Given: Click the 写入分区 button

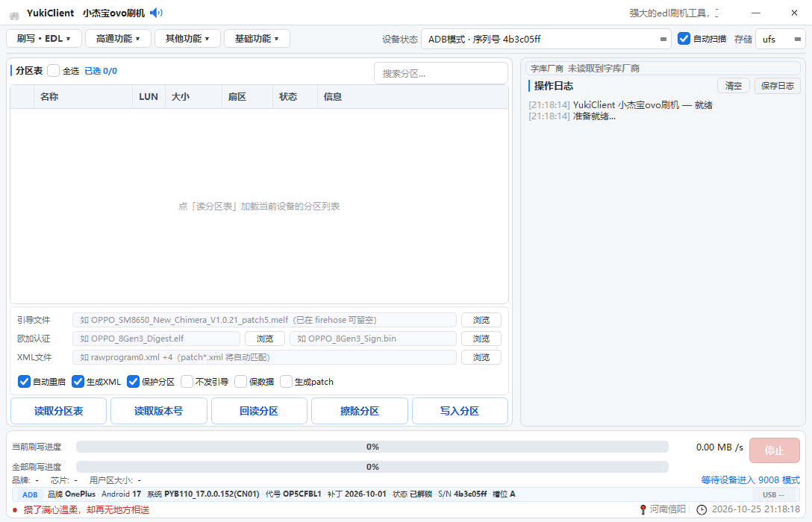Looking at the screenshot, I should (x=460, y=412).
